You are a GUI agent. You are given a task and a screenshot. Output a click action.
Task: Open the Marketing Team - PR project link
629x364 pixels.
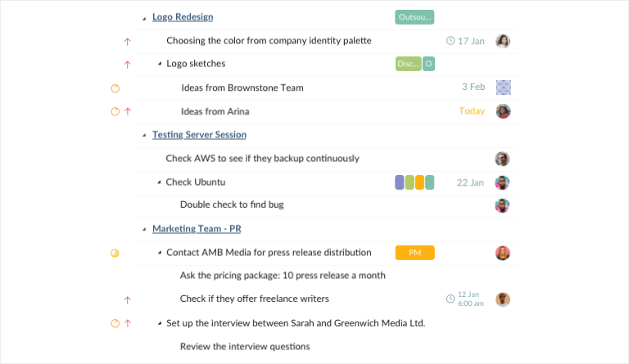coord(197,229)
